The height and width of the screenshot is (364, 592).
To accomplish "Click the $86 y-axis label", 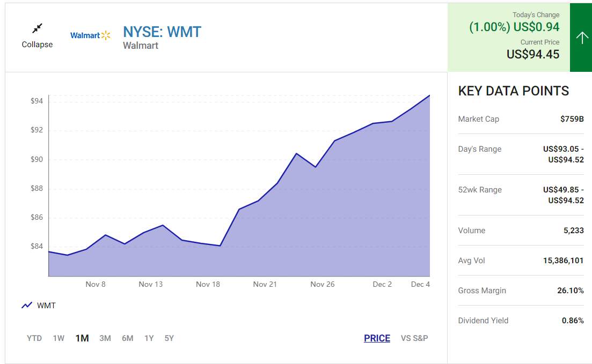I will tap(36, 217).
